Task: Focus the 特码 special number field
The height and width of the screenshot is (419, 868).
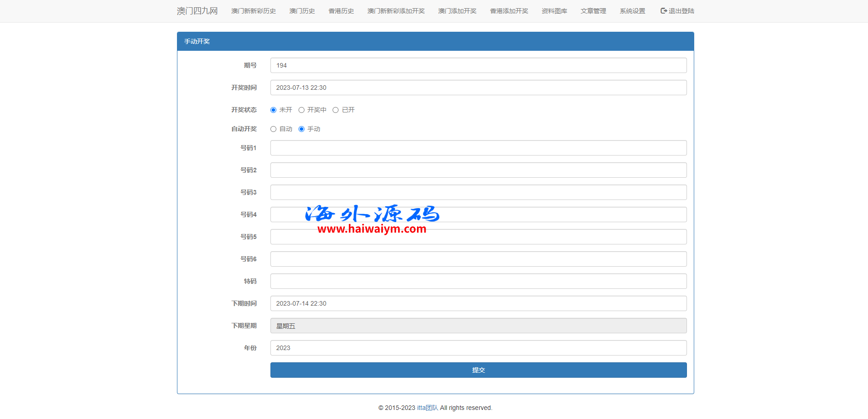Action: 478,281
